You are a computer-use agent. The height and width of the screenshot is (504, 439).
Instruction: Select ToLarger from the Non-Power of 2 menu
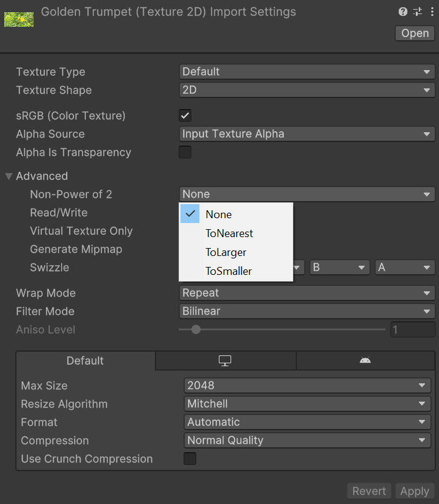coord(226,252)
